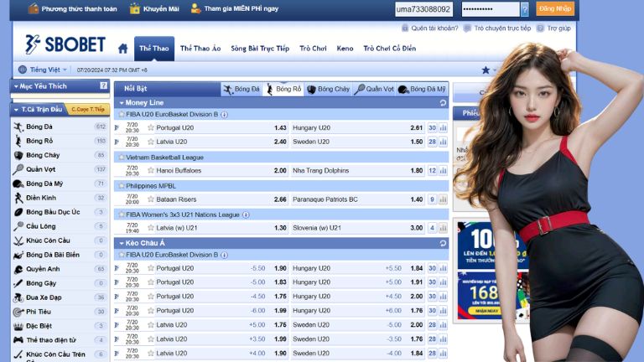Image resolution: width=644 pixels, height=362 pixels.
Task: Select odds 1.43 for Portugal U20
Action: coord(280,128)
